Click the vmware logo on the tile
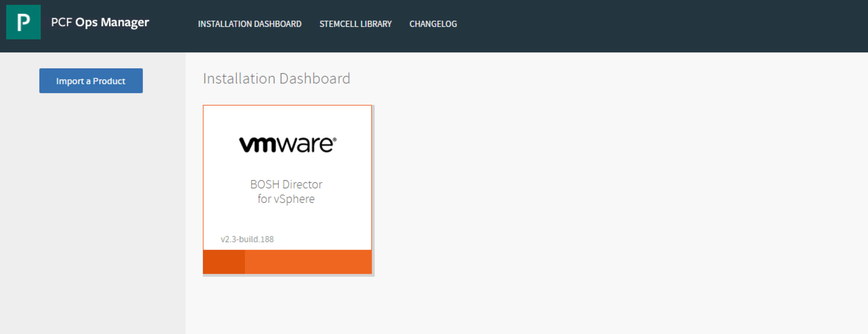The height and width of the screenshot is (334, 868). click(287, 144)
